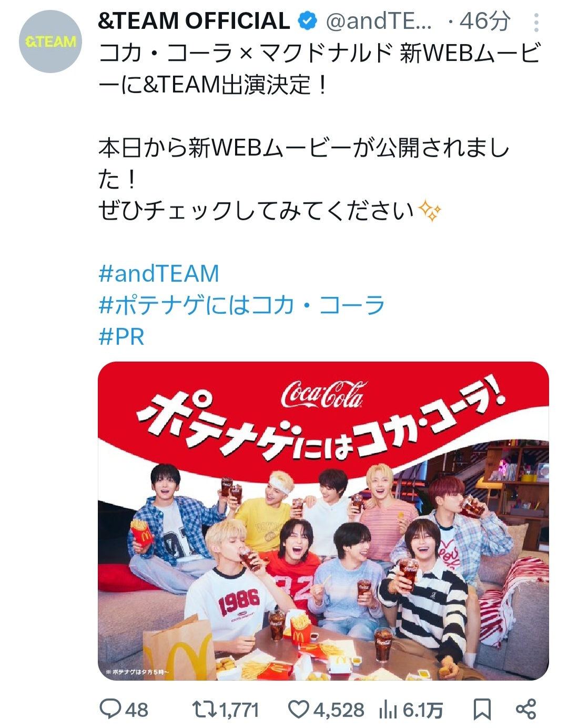
Task: Click the 46分 post timestamp
Action: [x=484, y=22]
